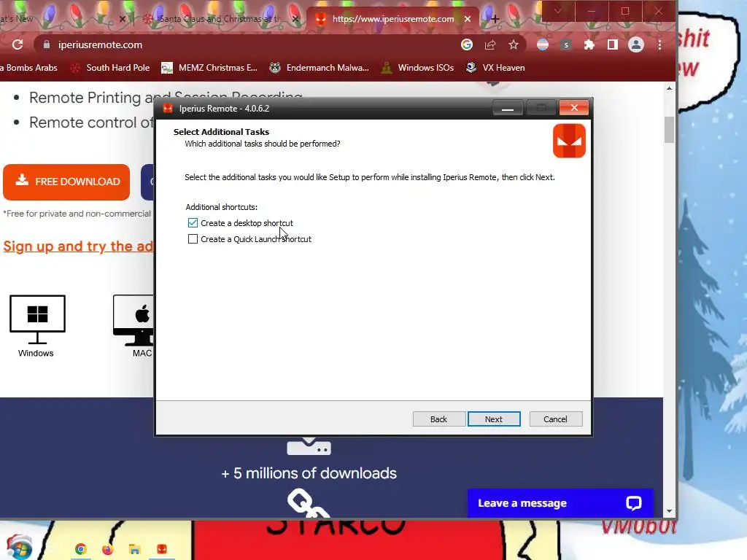Open the Windows ISOs bookmark folder
The height and width of the screenshot is (560, 747).
coord(417,68)
